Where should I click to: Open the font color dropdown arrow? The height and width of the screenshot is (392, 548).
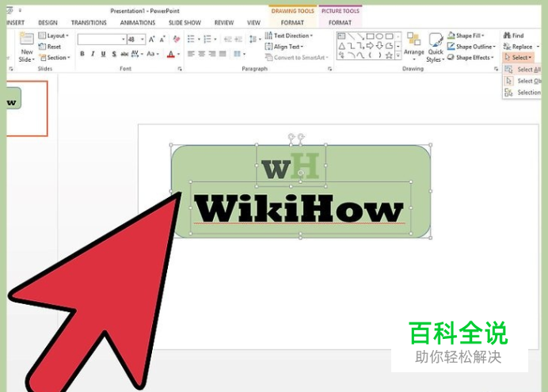point(179,54)
